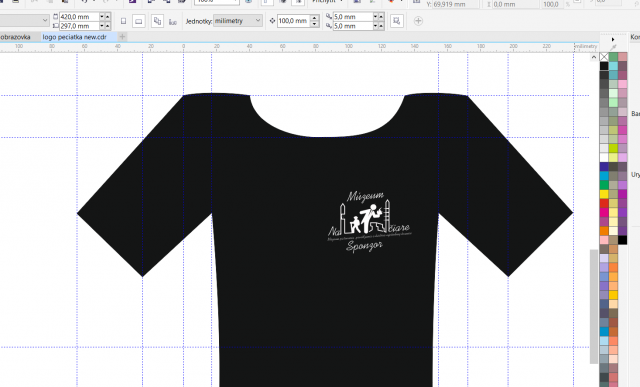Select portrait page orientation icon
The image size is (640, 387).
pos(123,21)
